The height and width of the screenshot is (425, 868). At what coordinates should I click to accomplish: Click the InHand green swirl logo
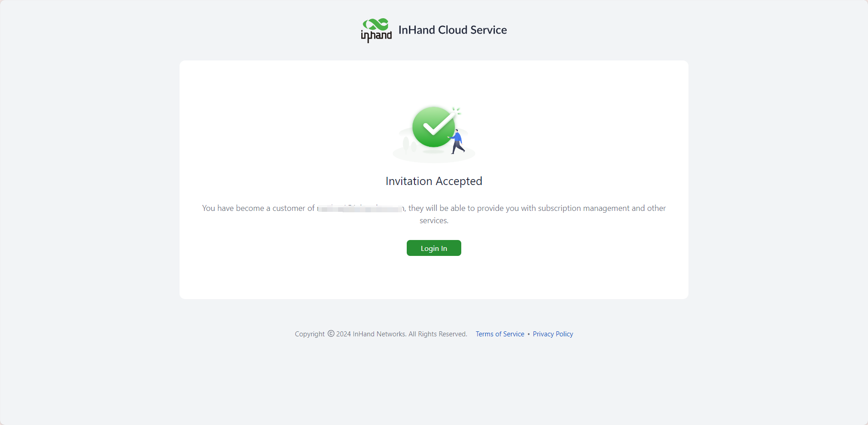pyautogui.click(x=376, y=25)
